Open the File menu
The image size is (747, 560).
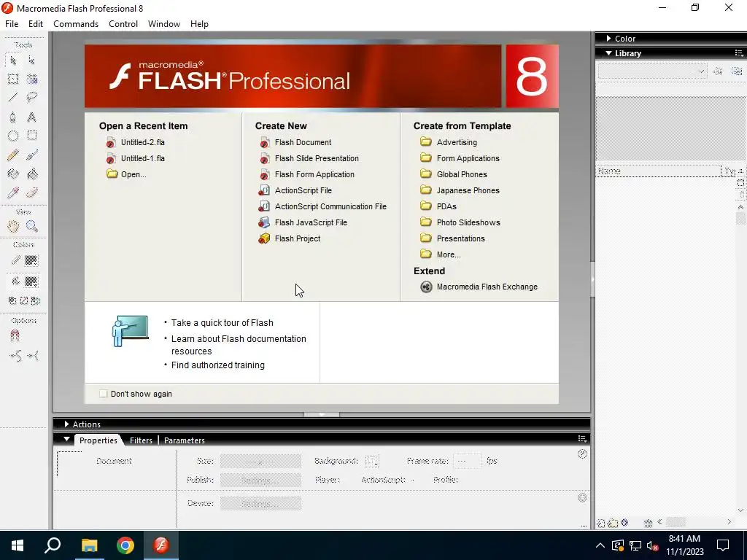[x=12, y=24]
